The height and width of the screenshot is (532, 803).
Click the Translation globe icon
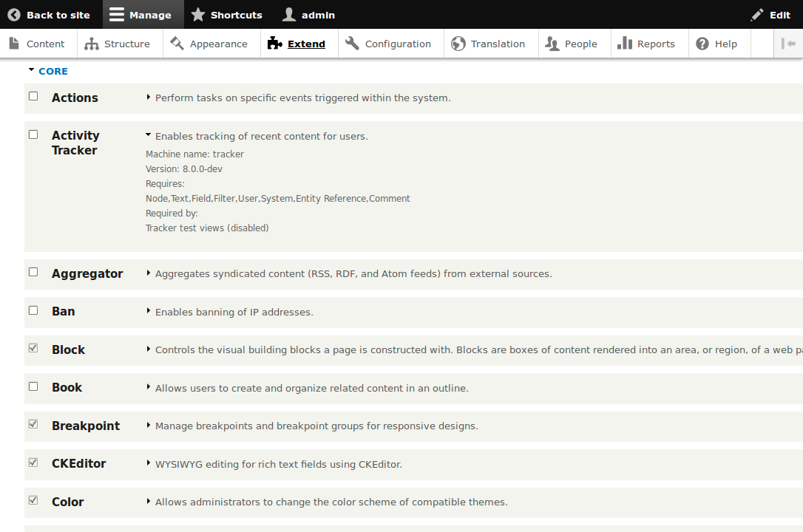coord(458,44)
